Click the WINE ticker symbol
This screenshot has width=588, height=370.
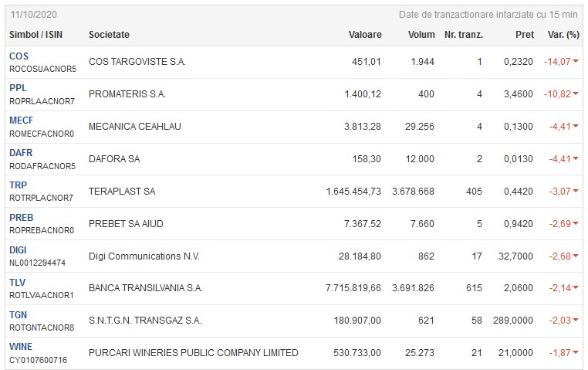coord(21,347)
